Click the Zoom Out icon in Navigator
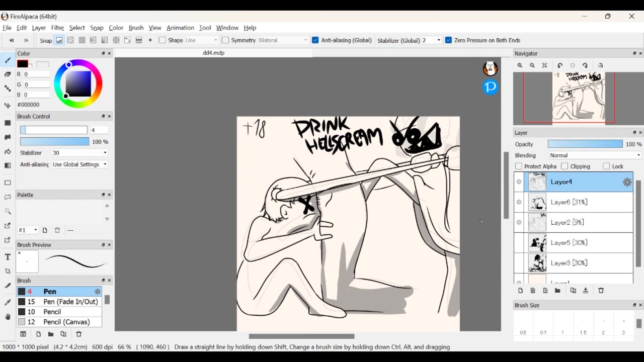 coord(532,65)
